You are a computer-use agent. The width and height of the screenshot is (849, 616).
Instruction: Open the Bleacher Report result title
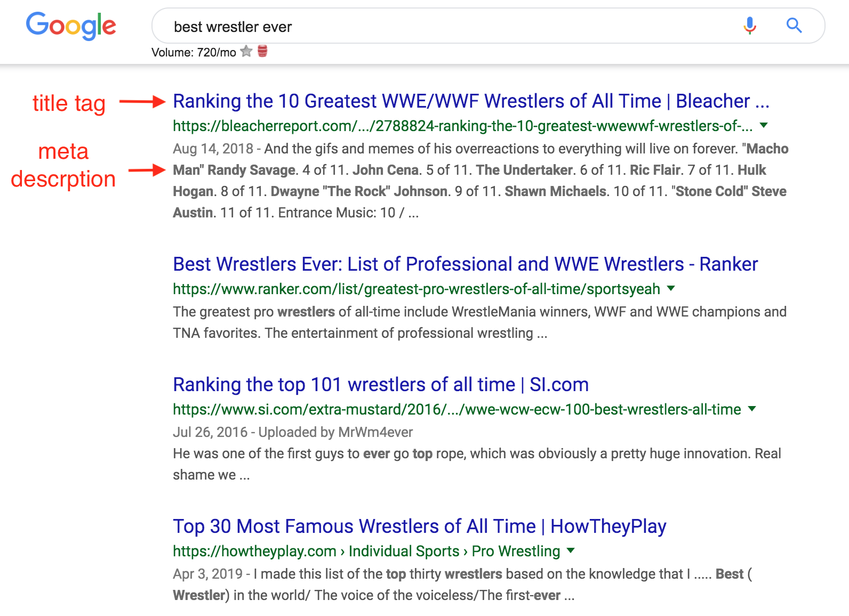470,101
